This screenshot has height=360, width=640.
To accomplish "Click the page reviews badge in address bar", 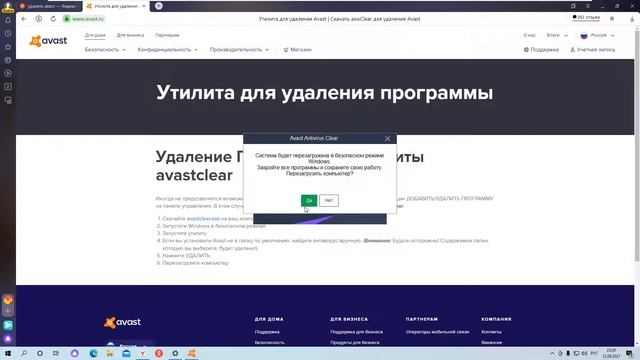I will pyautogui.click(x=586, y=18).
